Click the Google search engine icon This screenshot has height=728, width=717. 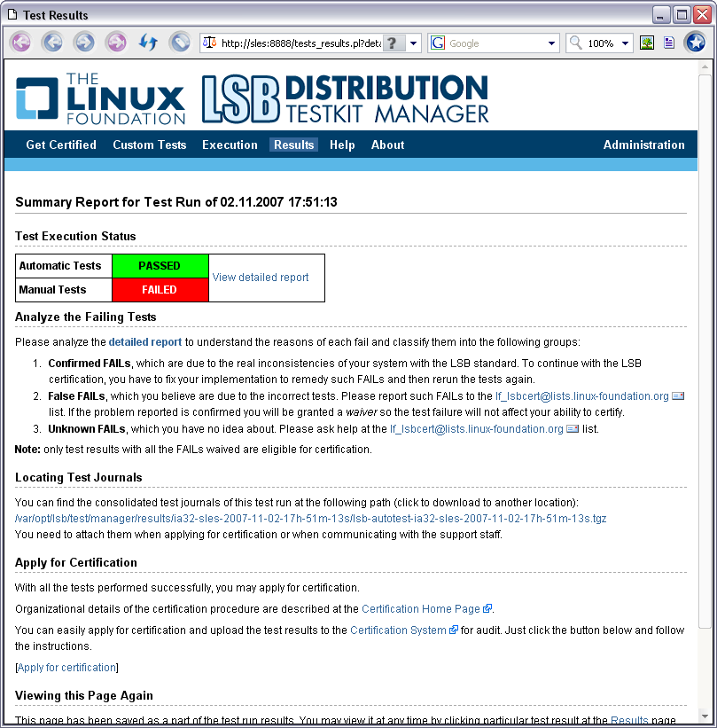point(438,43)
